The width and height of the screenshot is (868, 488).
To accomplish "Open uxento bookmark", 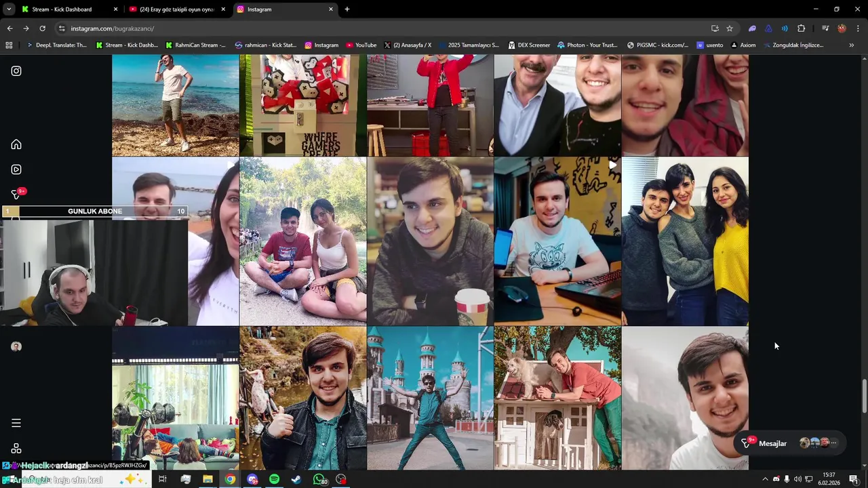I will point(710,45).
